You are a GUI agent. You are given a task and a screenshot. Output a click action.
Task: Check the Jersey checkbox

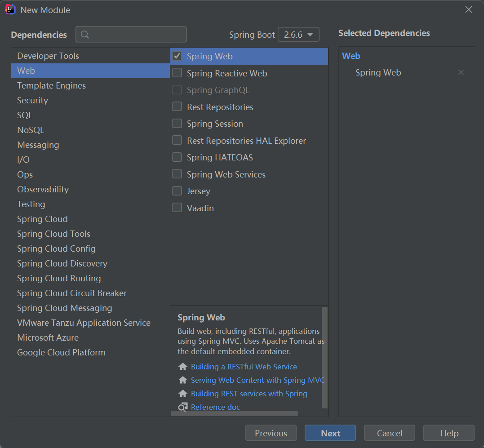177,191
